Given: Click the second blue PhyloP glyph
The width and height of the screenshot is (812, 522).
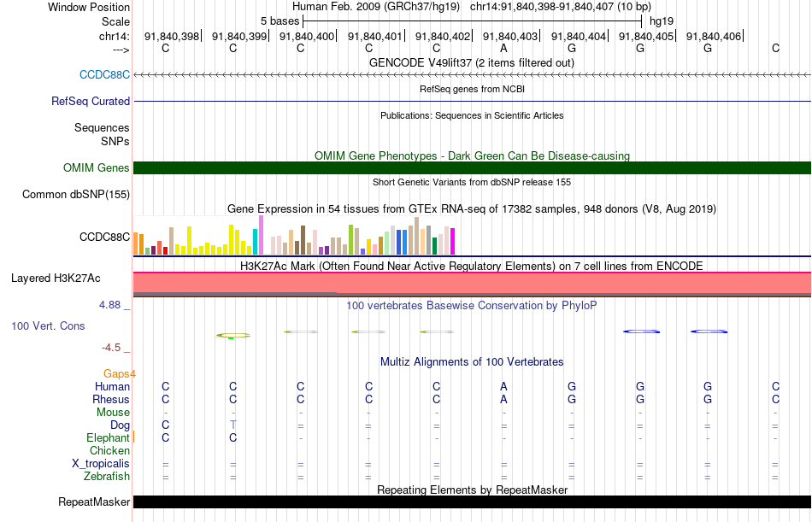Looking at the screenshot, I should 709,331.
